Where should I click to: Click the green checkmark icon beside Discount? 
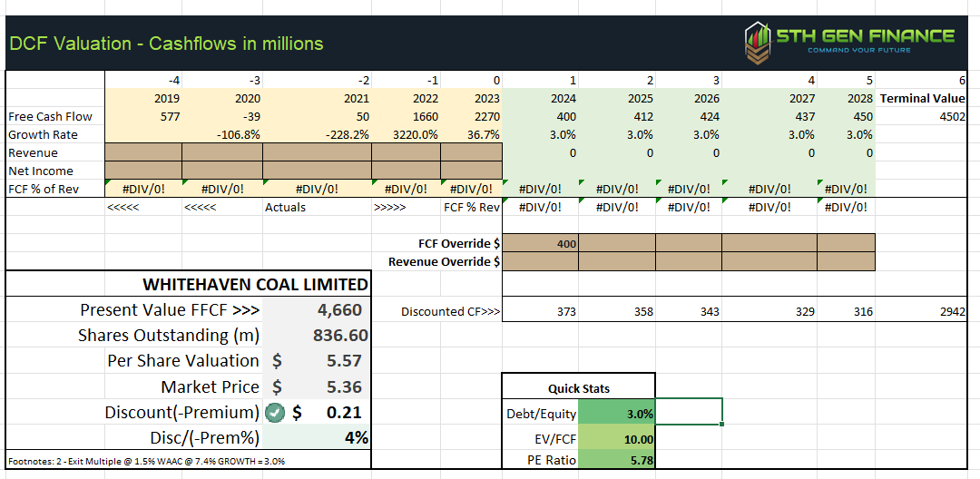(275, 412)
